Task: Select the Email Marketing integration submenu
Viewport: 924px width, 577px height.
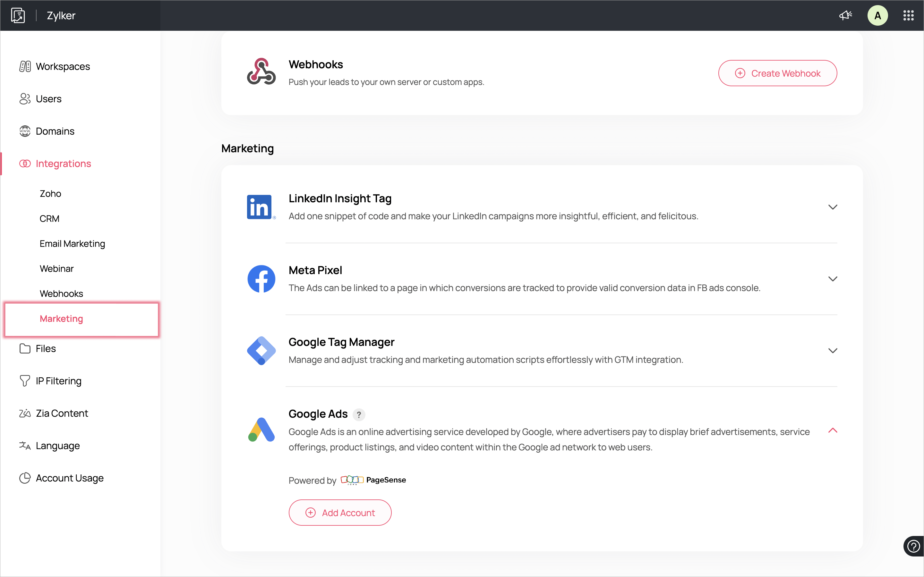Action: pyautogui.click(x=72, y=244)
